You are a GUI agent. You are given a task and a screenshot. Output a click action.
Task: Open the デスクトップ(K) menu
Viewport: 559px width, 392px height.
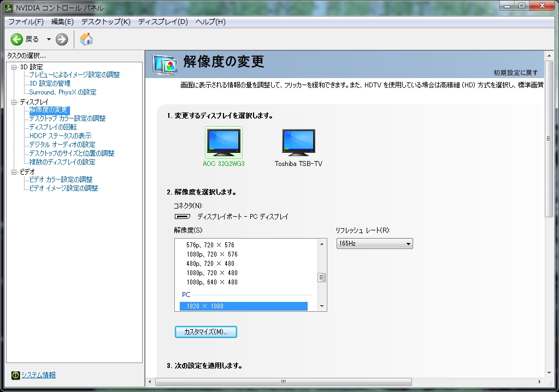[x=106, y=22]
